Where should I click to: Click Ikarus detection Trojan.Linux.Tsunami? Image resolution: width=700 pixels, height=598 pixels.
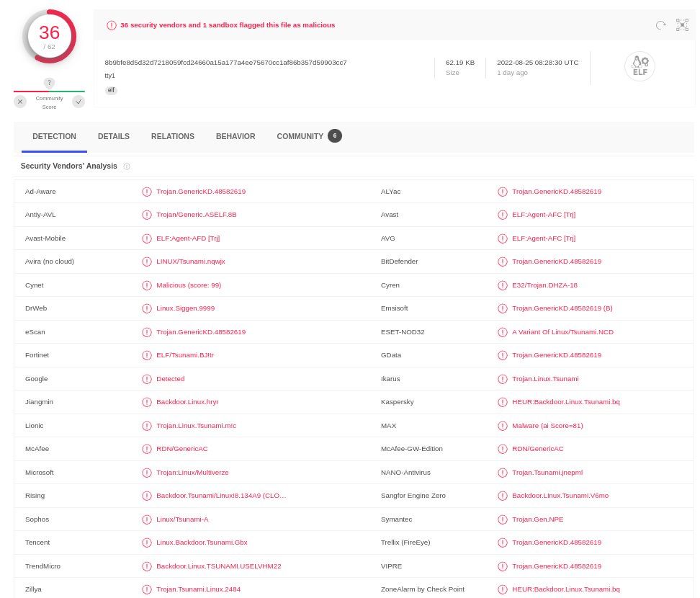coord(546,379)
